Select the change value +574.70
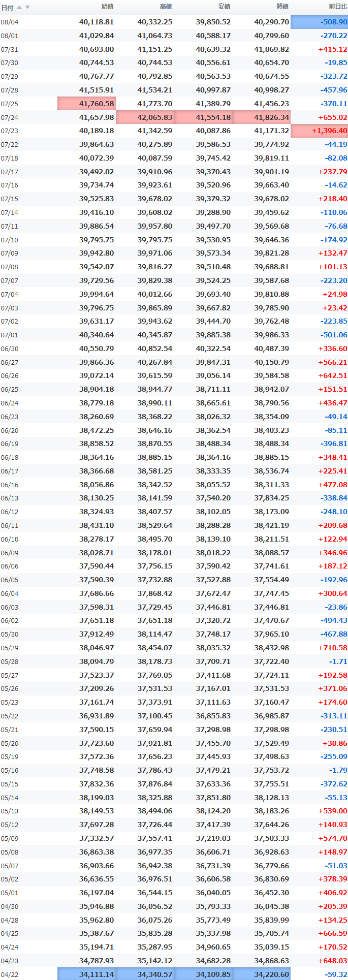The height and width of the screenshot is (980, 348). [x=333, y=838]
